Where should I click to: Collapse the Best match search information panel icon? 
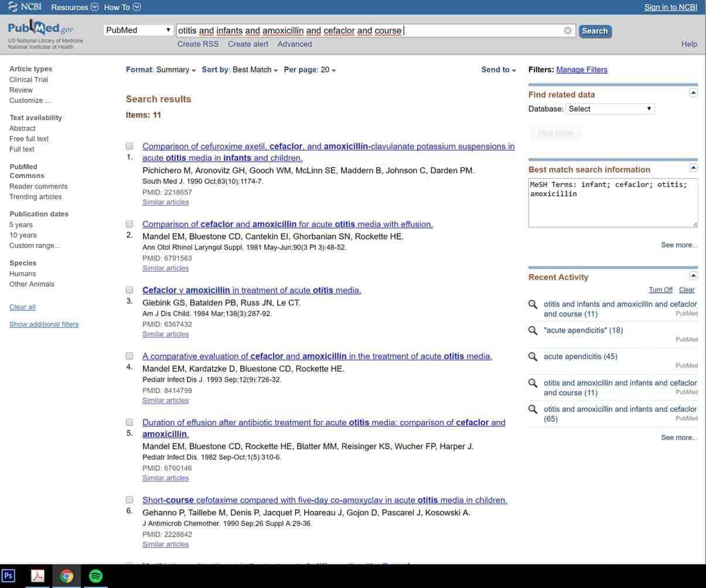(x=693, y=168)
